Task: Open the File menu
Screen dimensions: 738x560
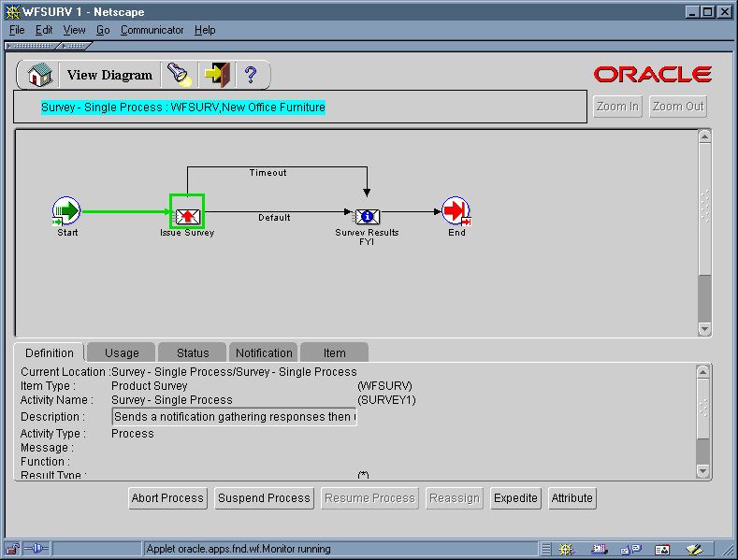Action: click(17, 30)
